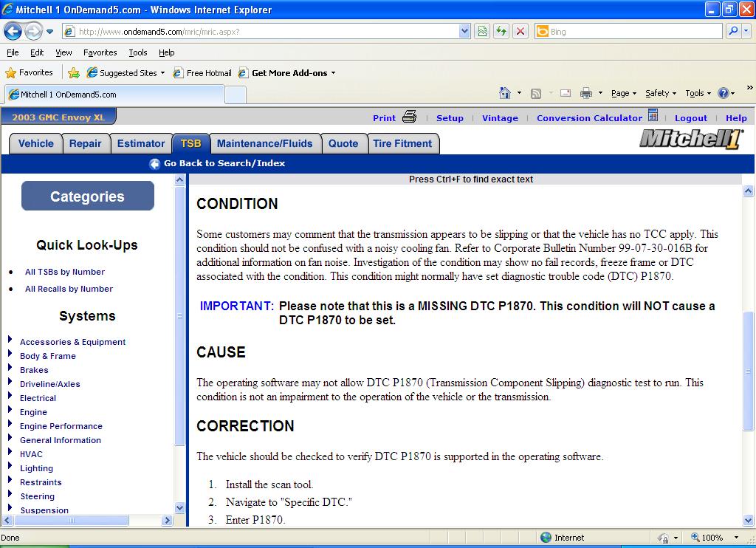Click the empty New Tab button
Viewport: 756px width, 548px height.
pos(236,95)
